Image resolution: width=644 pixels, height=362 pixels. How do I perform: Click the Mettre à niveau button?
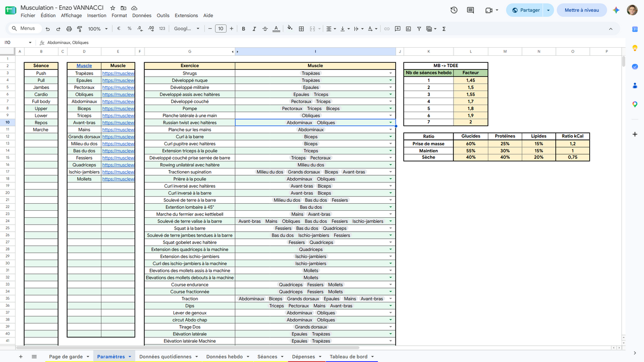tap(582, 10)
